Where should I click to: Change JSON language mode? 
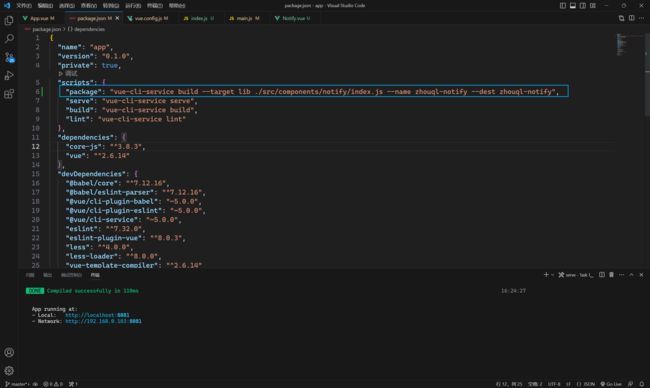586,384
